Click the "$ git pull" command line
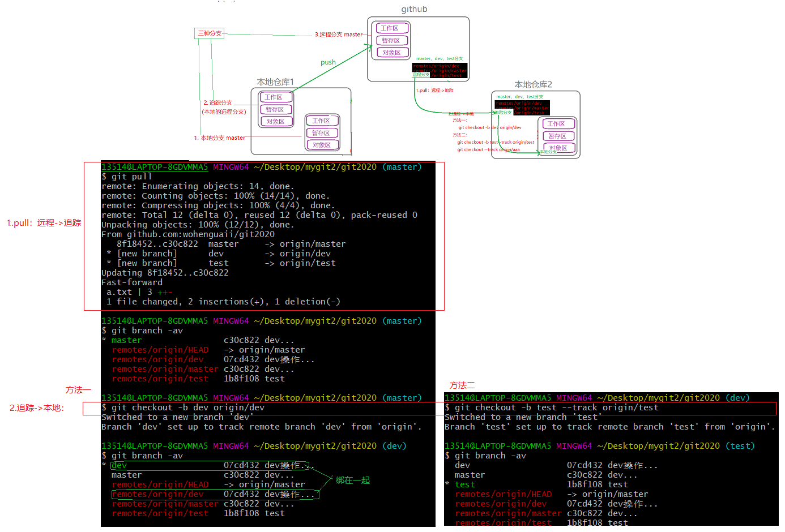Viewport: 785px width, 532px height. [x=127, y=177]
